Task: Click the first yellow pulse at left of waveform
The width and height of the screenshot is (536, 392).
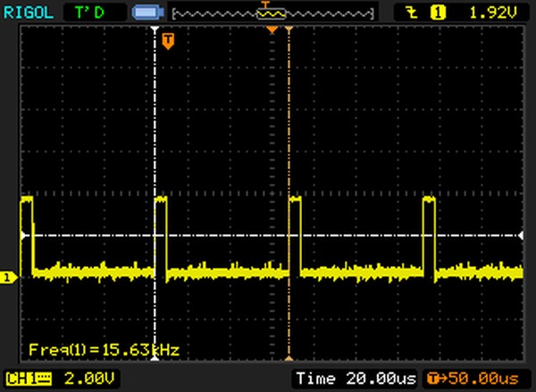Action: click(27, 214)
